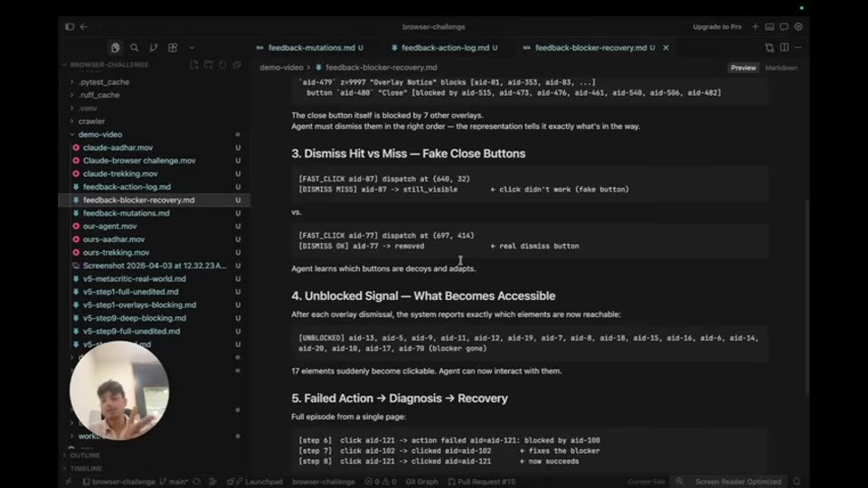Split the editor to the right
The image size is (868, 488).
tap(785, 48)
